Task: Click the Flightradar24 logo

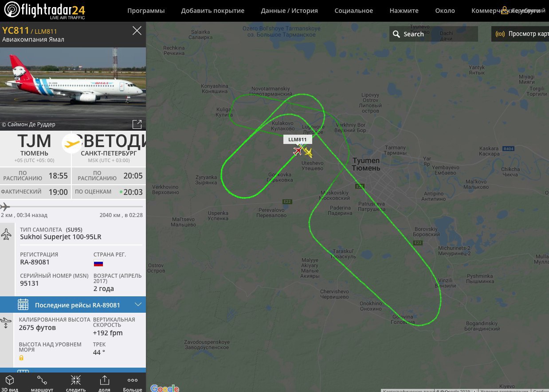Action: click(x=44, y=10)
